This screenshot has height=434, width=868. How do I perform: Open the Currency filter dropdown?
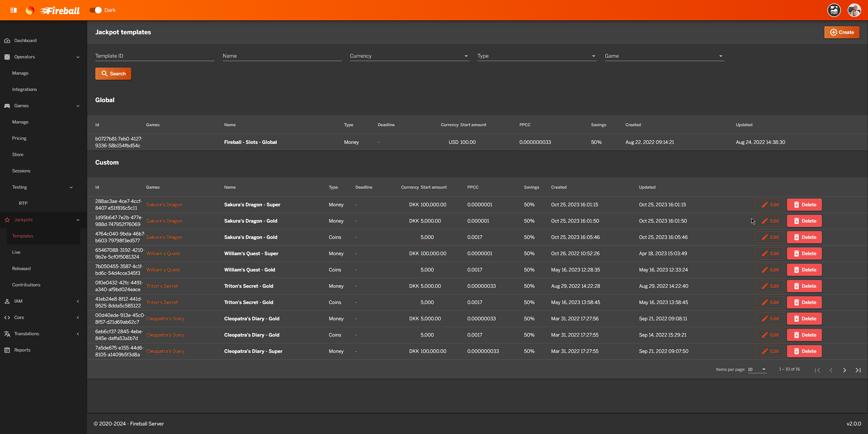point(409,56)
